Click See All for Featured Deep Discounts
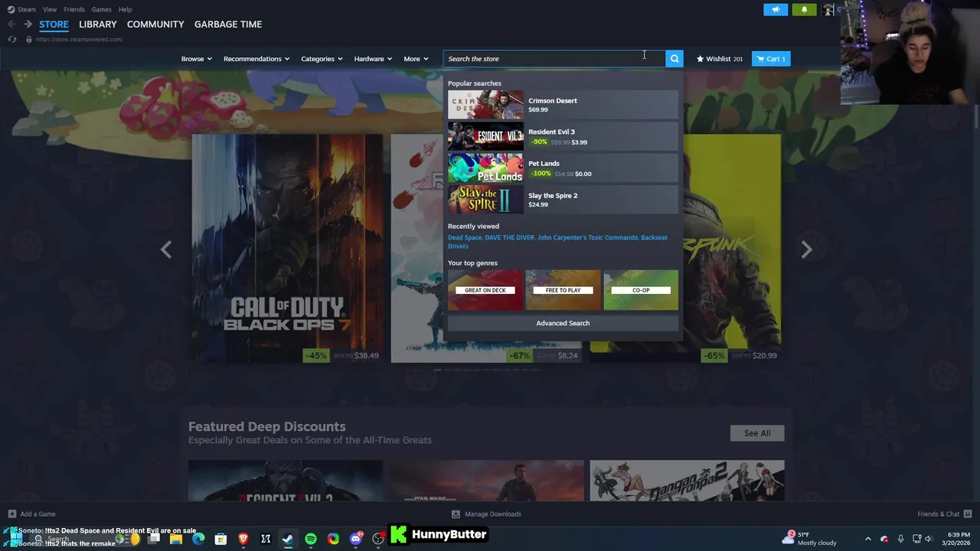Viewport: 980px width, 551px height. 757,433
